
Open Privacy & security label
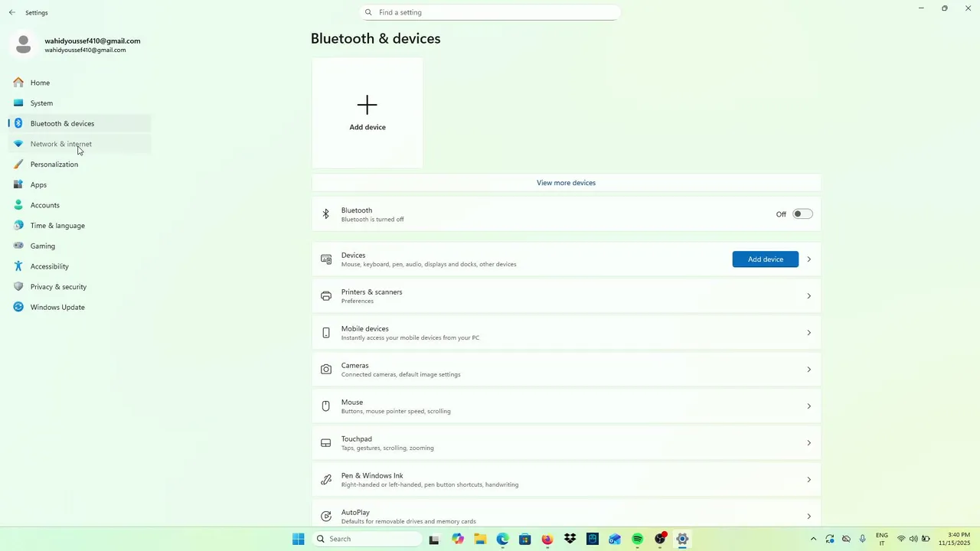58,286
